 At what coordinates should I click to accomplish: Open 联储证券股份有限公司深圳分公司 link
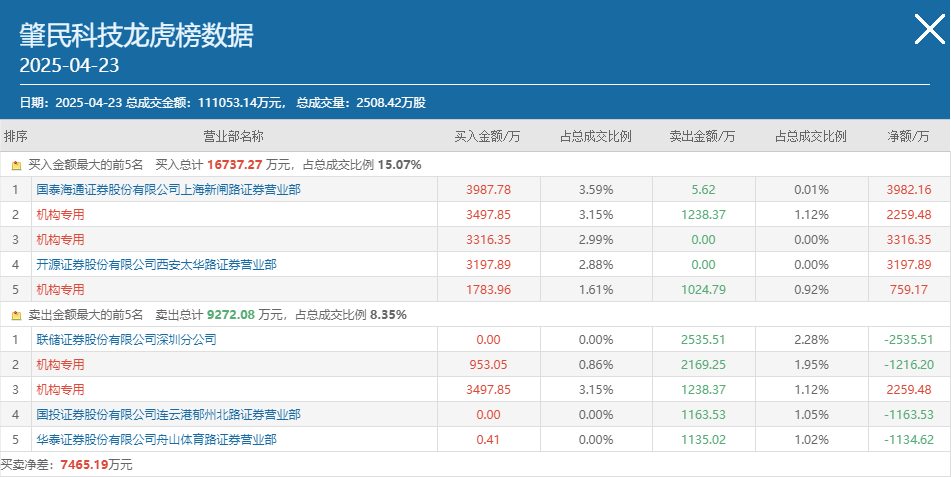126,339
